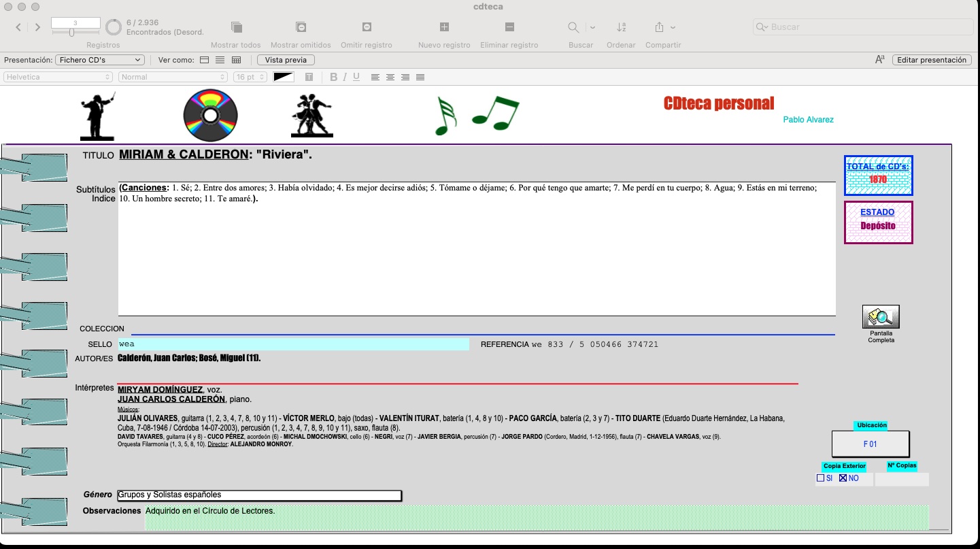The image size is (980, 549).
Task: Click the Mostrar todos toolbar icon
Action: [x=236, y=27]
